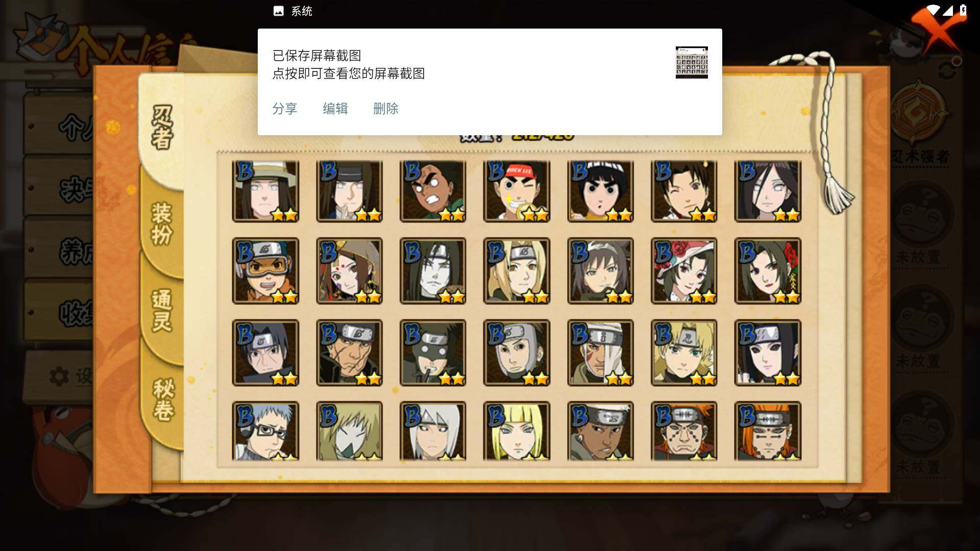
Task: Tap 删除 in screenshot notification
Action: (386, 109)
